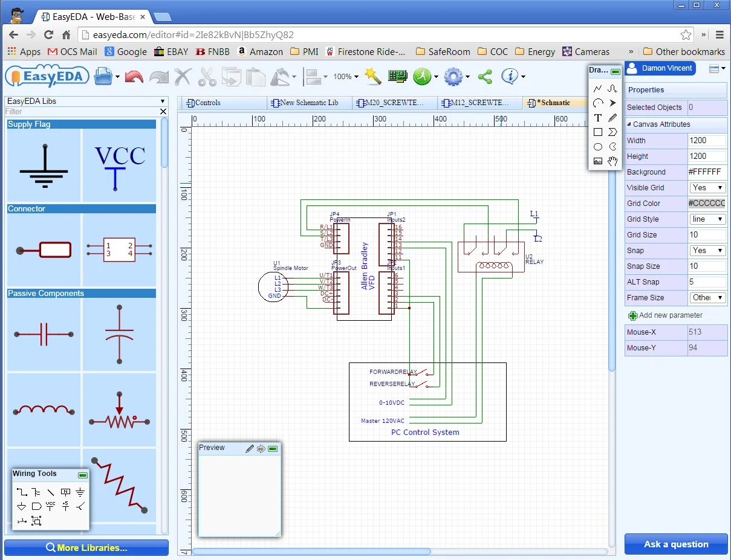Select the Polyline drawing tool

pyautogui.click(x=598, y=89)
